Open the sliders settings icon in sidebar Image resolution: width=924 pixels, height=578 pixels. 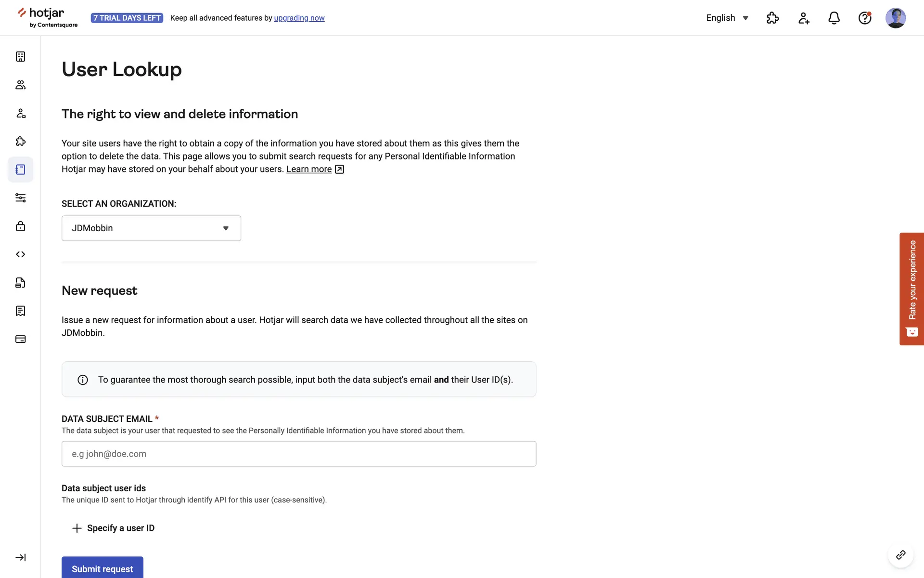[x=20, y=198]
